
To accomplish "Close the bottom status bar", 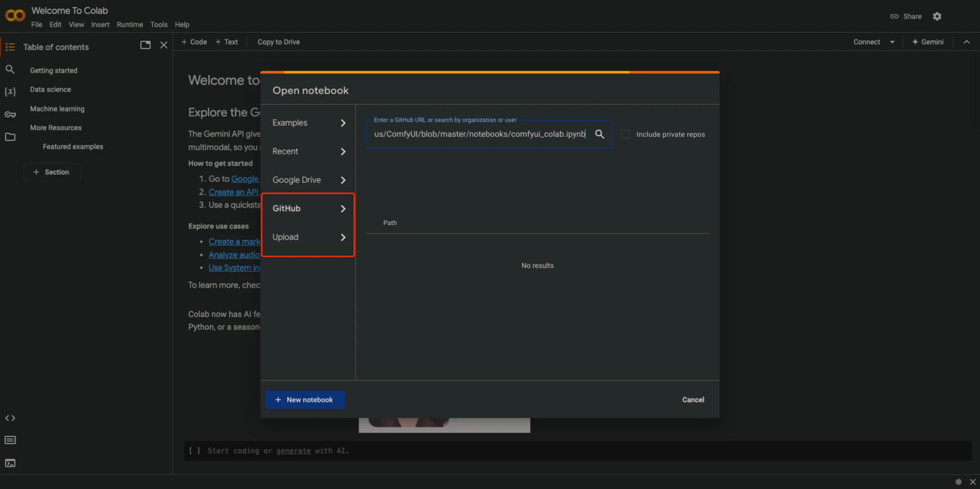I will click(x=973, y=482).
